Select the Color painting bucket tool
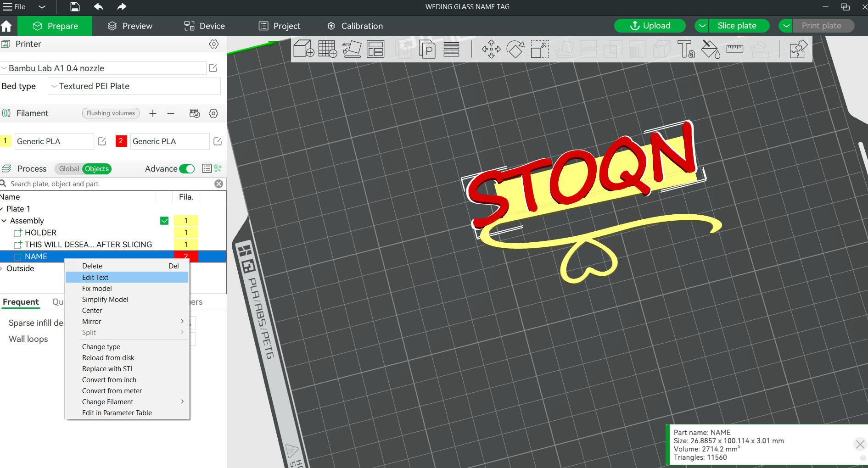Screen dimensions: 868x468 click(711, 49)
